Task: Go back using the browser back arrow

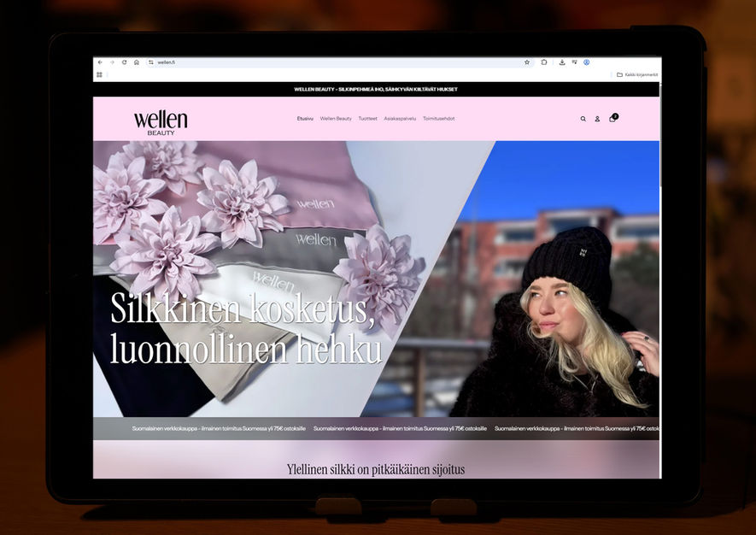Action: tap(100, 62)
